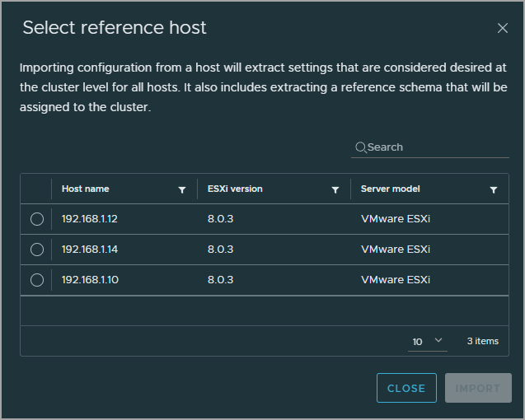Close the Select reference host dialog via X
Image resolution: width=525 pixels, height=420 pixels.
click(502, 28)
